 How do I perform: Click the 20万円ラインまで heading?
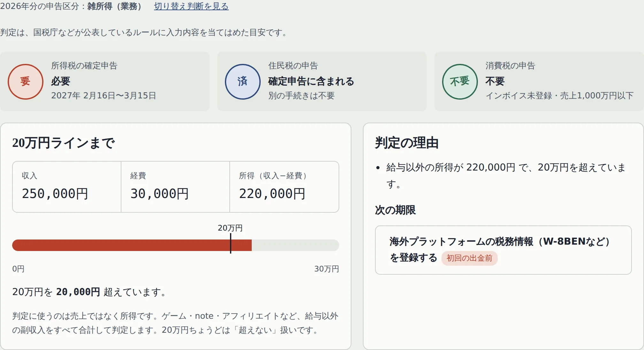[x=63, y=143]
